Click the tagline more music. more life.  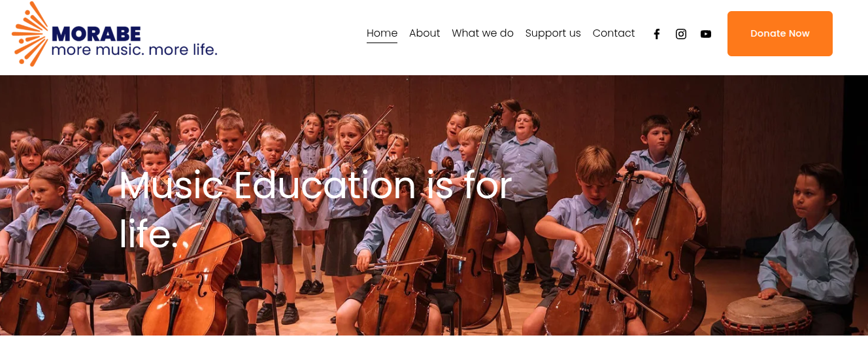pyautogui.click(x=134, y=50)
